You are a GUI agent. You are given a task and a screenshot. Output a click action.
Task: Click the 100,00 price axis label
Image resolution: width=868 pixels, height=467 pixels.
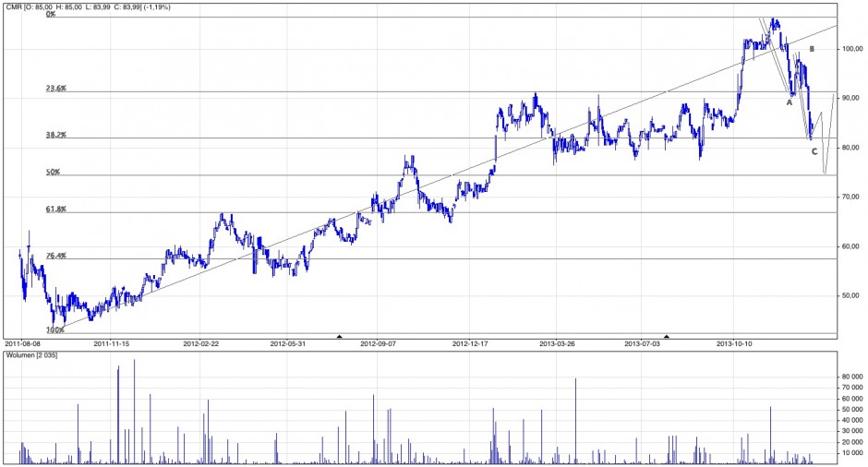coord(851,49)
